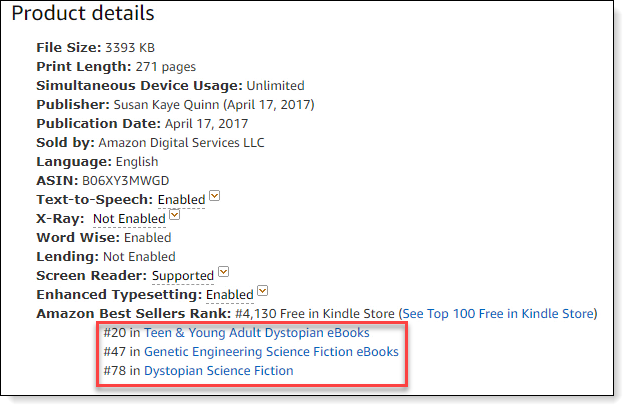The image size is (629, 411).
Task: Expand the Text-to-Speech dropdown arrow
Action: pyautogui.click(x=215, y=197)
